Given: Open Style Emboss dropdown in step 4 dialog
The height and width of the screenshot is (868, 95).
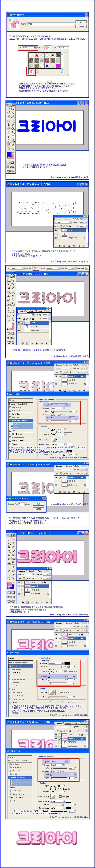Looking at the screenshot, I should click(59, 405).
